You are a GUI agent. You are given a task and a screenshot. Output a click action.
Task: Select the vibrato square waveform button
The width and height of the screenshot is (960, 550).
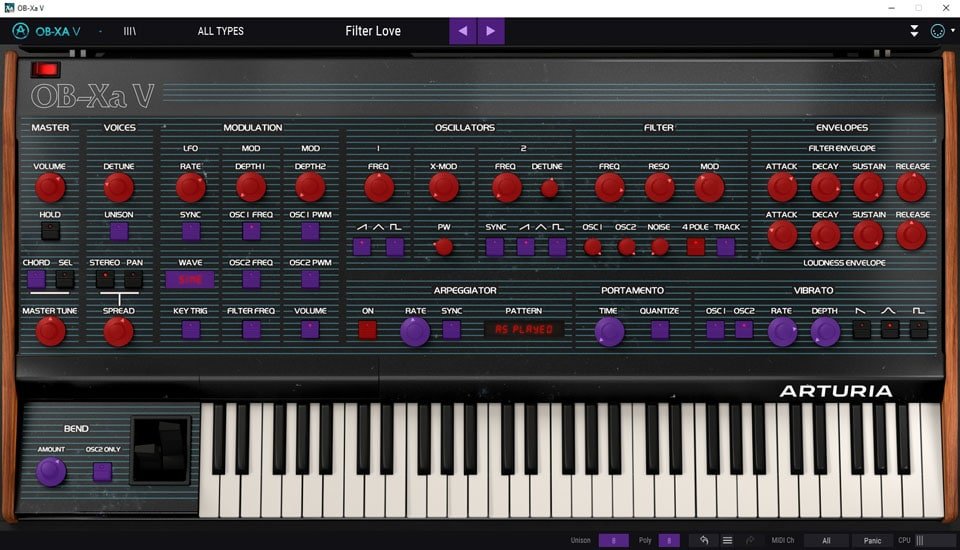[918, 330]
